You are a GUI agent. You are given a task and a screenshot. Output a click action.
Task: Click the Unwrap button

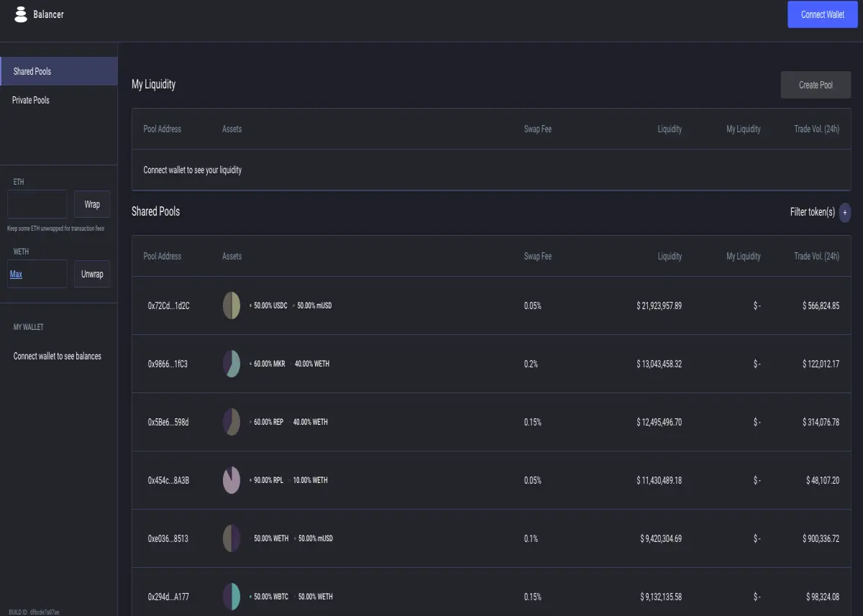[92, 274]
